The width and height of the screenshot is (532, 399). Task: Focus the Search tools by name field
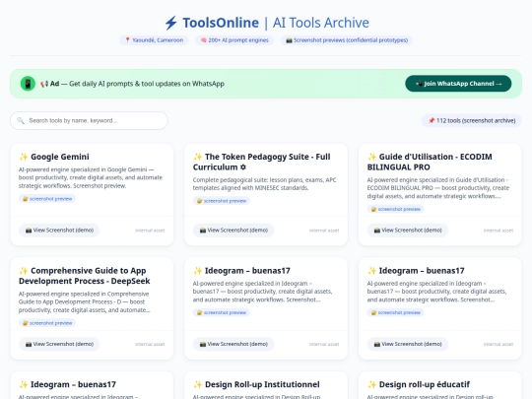coord(89,121)
